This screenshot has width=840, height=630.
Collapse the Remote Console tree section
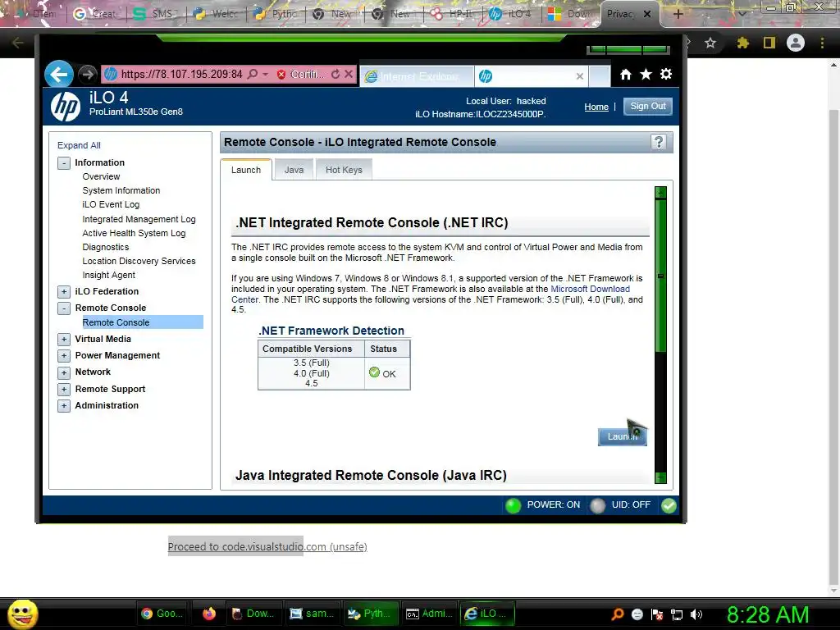(64, 308)
